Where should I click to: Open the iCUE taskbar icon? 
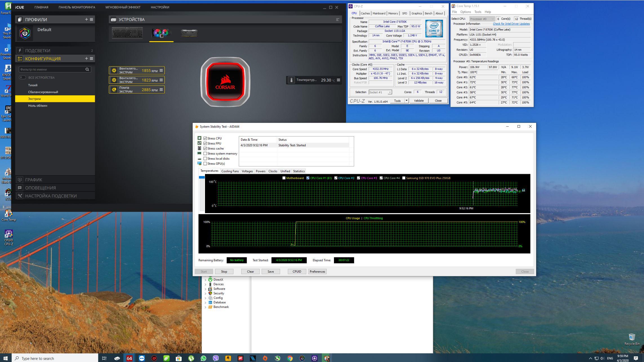(302, 358)
